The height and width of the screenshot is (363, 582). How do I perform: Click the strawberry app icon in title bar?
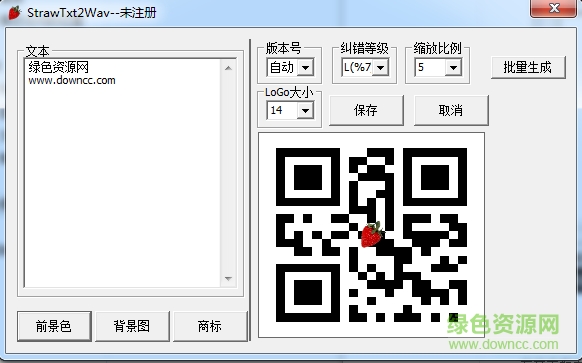tap(14, 12)
